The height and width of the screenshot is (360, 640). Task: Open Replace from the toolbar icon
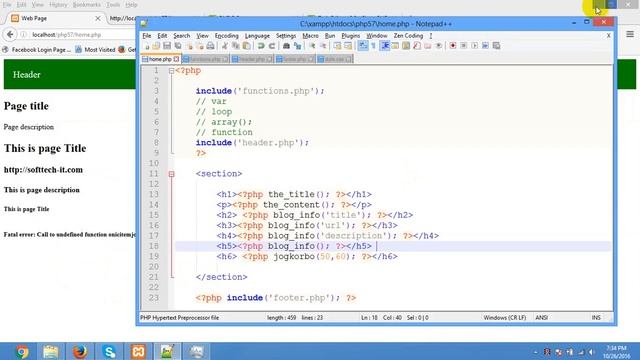297,46
